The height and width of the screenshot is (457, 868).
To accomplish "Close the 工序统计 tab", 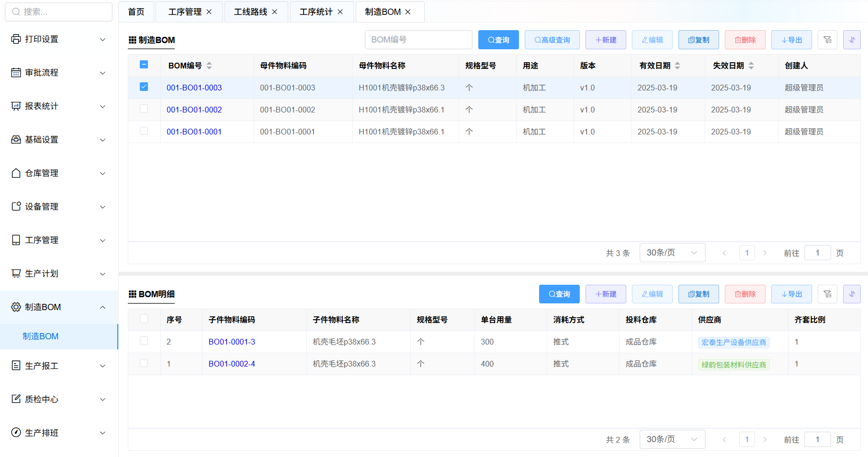I will click(x=340, y=12).
